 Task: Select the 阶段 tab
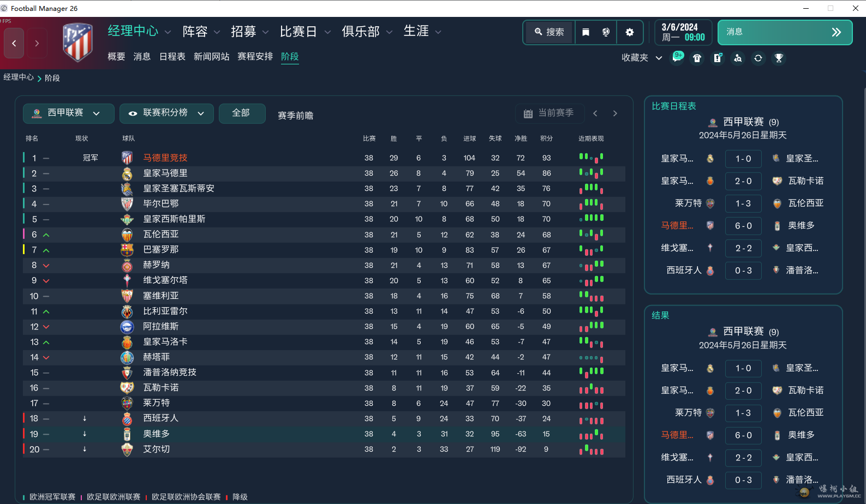pos(290,57)
